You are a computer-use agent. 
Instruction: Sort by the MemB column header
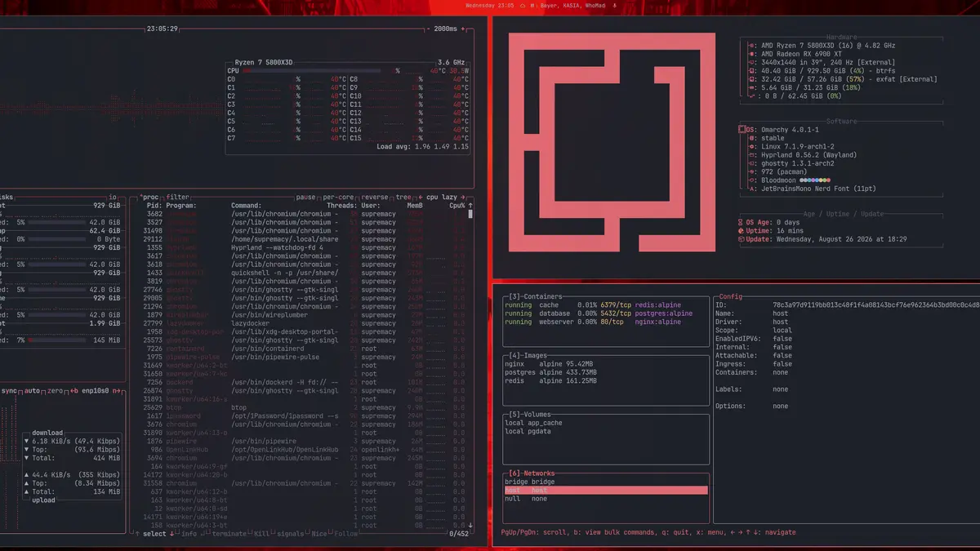coord(414,206)
